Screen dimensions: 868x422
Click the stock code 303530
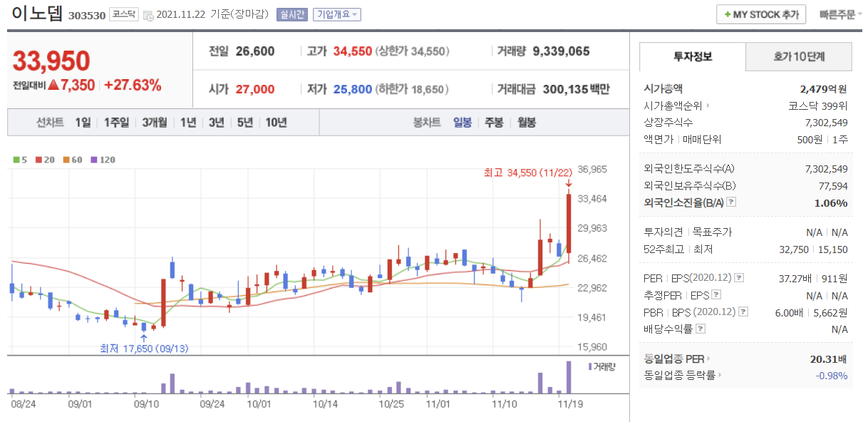pyautogui.click(x=87, y=16)
